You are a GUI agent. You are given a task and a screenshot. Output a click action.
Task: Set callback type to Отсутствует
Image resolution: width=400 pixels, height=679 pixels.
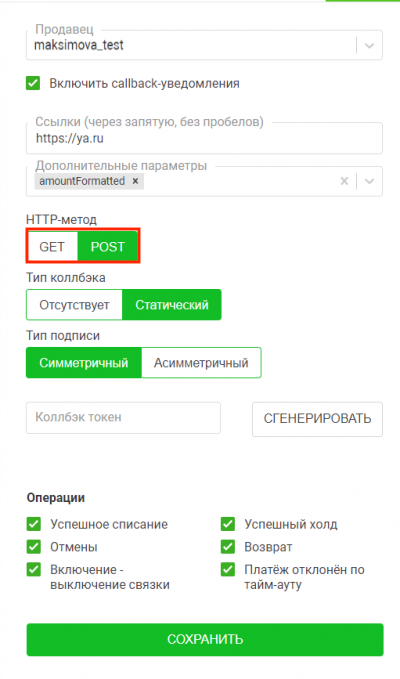(74, 305)
